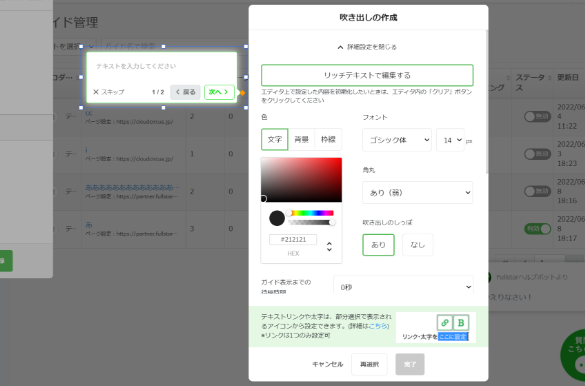
Task: Toggle the green 有効 status switch
Action: (x=537, y=229)
